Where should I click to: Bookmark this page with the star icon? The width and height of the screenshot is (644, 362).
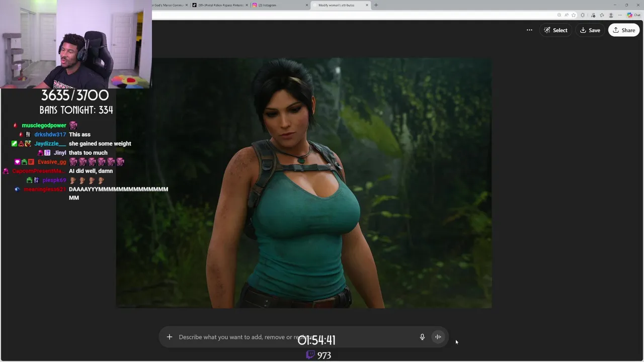[x=574, y=15]
